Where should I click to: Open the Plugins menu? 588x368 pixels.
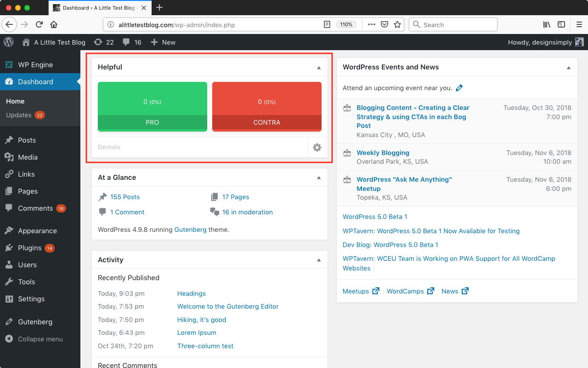[40, 248]
